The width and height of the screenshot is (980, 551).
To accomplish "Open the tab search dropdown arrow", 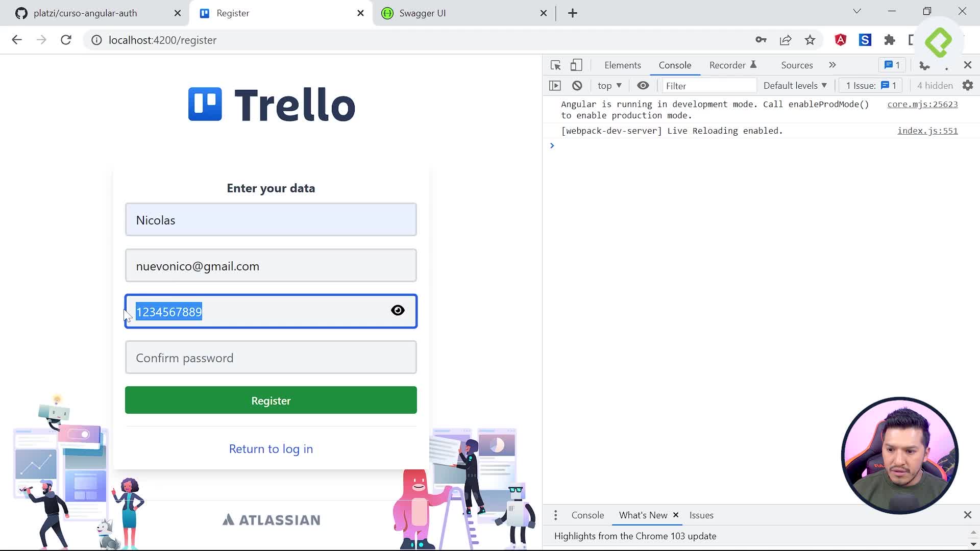I will pyautogui.click(x=857, y=11).
